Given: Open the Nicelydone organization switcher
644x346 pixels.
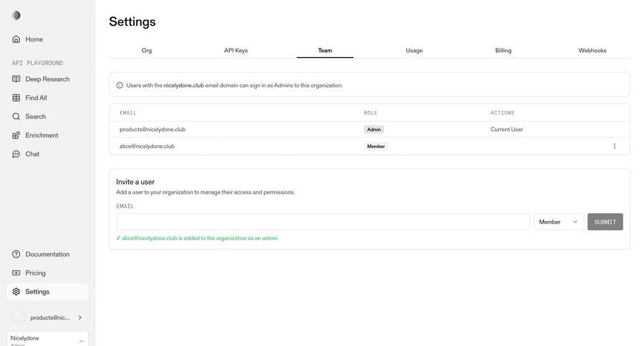Looking at the screenshot, I should point(47,340).
